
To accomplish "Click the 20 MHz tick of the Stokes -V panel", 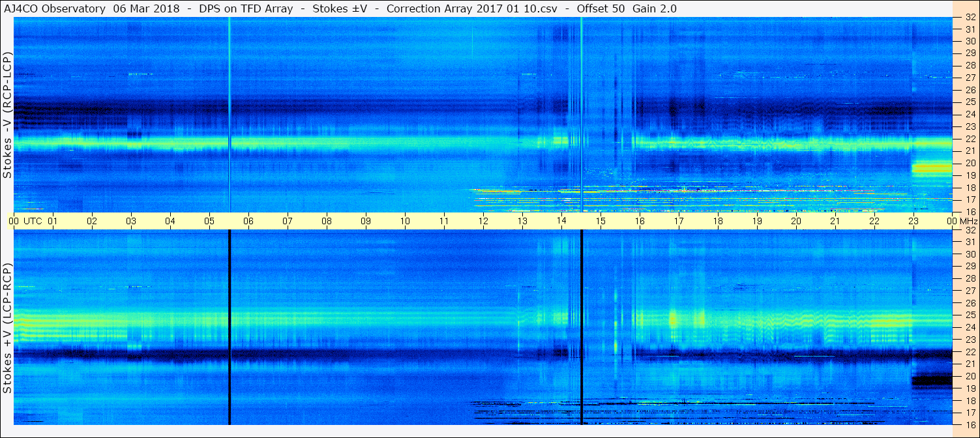I will pos(970,163).
